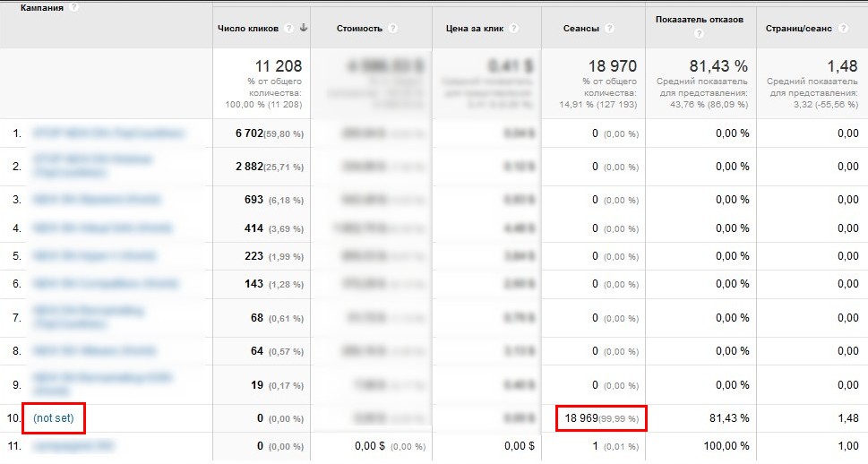Select bounce rate 0,00 % in row 5
This screenshot has height=464, width=868.
[733, 256]
